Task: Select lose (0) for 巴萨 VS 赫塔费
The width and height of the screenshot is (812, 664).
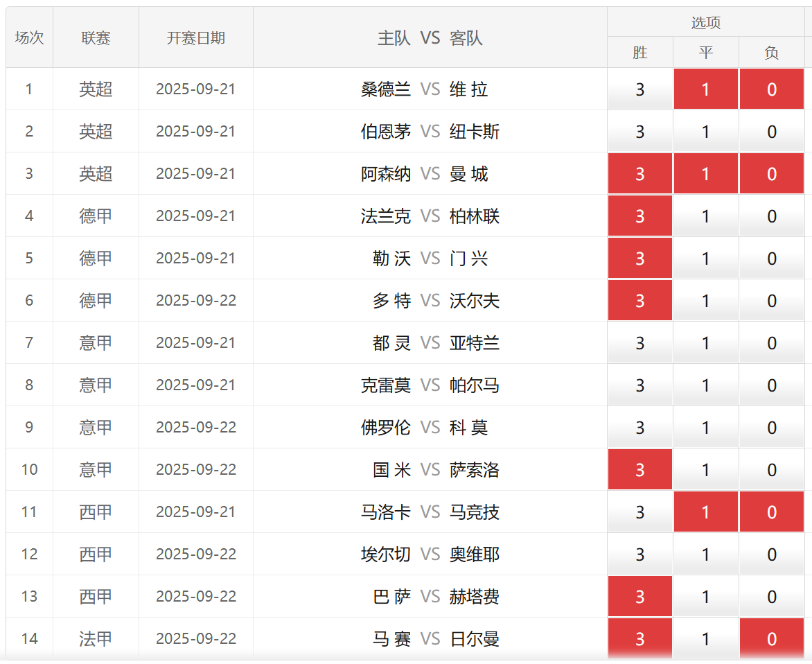Action: click(x=771, y=597)
